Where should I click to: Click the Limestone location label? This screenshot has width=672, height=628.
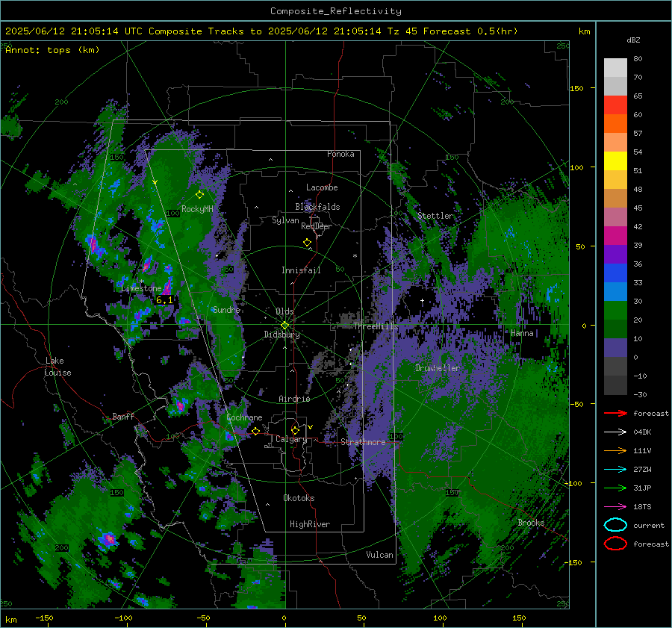coord(141,288)
